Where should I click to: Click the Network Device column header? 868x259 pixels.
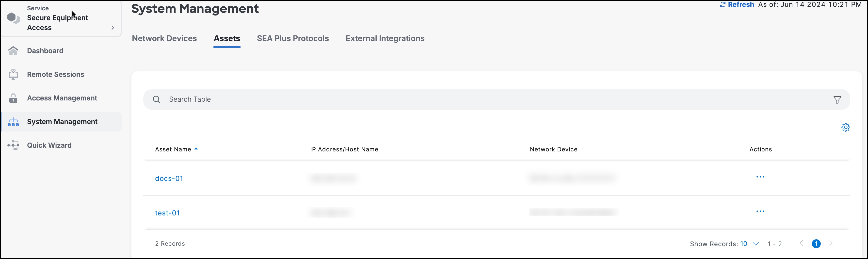(553, 149)
